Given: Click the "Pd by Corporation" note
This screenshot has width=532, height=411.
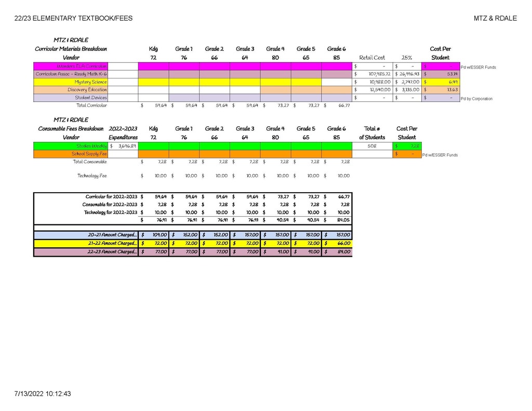Looking at the screenshot, I should (x=476, y=99).
